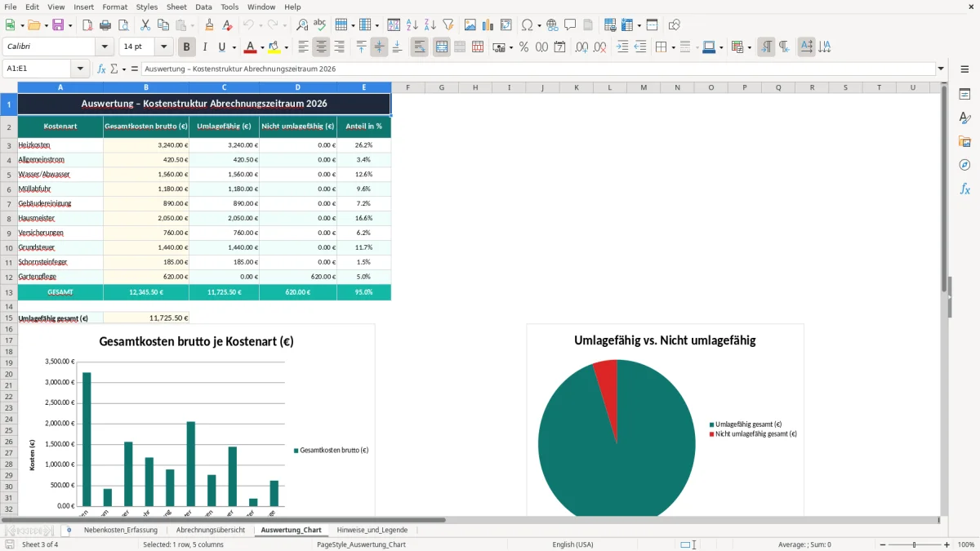Screen dimensions: 980x551
Task: Open the Font Size dropdown
Action: 164,47
